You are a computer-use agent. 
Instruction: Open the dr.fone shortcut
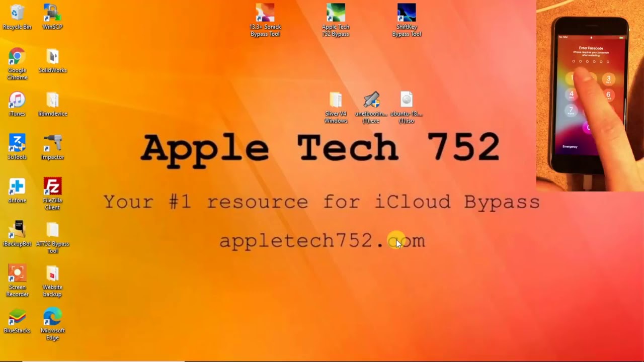(17, 191)
